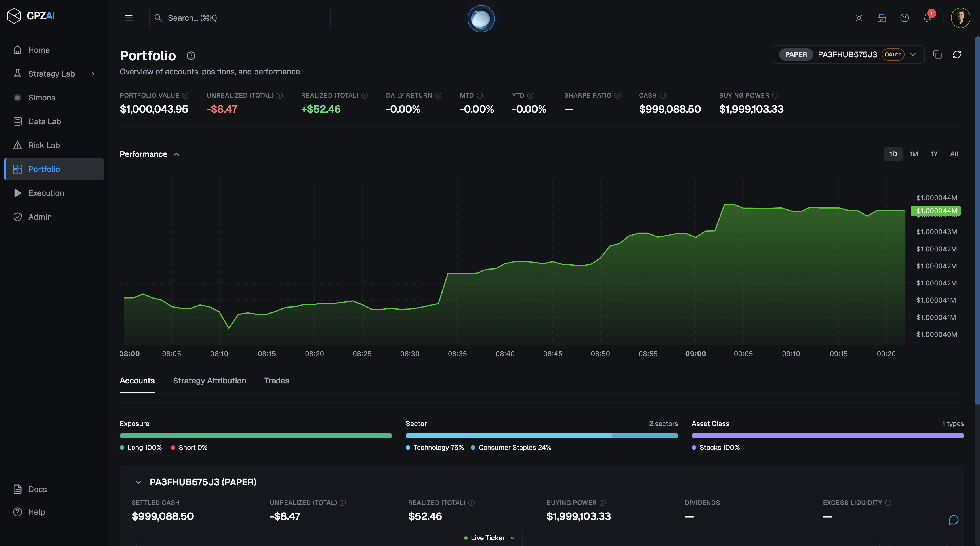The height and width of the screenshot is (546, 980).
Task: Collapse the Performance section
Action: coord(176,154)
